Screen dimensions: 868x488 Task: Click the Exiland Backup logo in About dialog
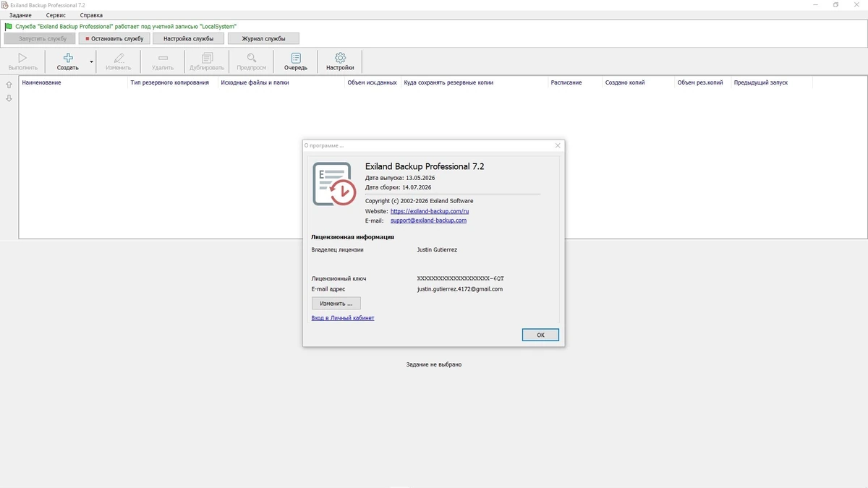pyautogui.click(x=334, y=184)
